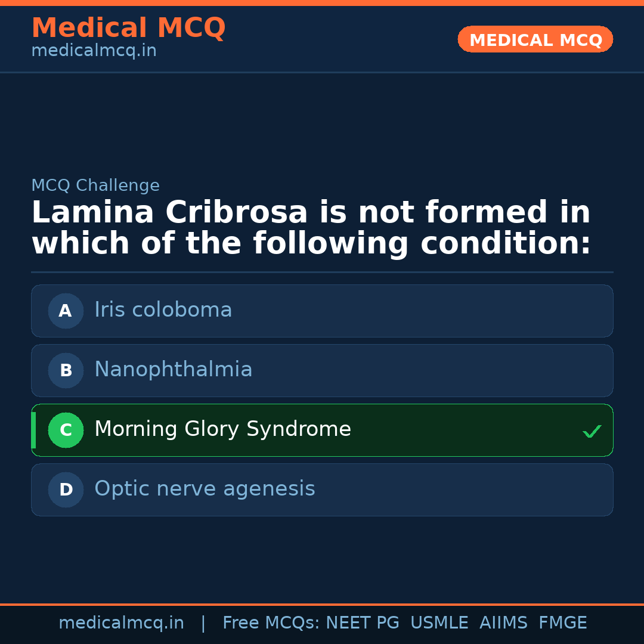Click the letter A circle badge
The height and width of the screenshot is (644, 644).
pyautogui.click(x=66, y=311)
